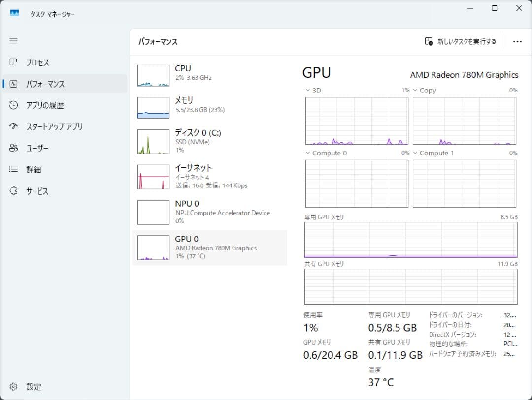Expand the Copy engine dropdown
The height and width of the screenshot is (400, 532).
[x=415, y=90]
